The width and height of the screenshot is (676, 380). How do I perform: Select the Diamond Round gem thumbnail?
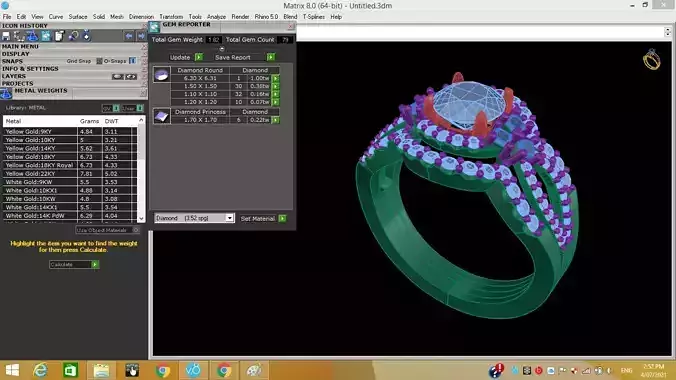point(162,75)
